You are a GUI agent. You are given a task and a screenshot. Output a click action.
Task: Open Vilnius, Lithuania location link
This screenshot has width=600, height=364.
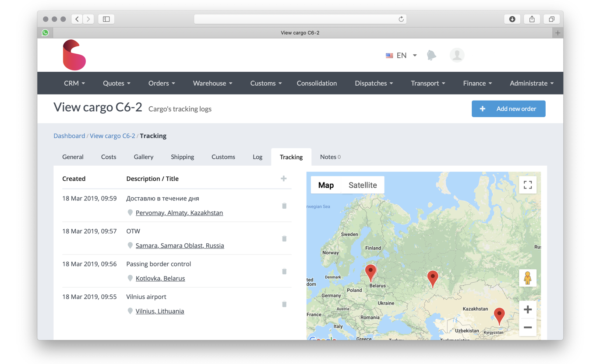(160, 311)
